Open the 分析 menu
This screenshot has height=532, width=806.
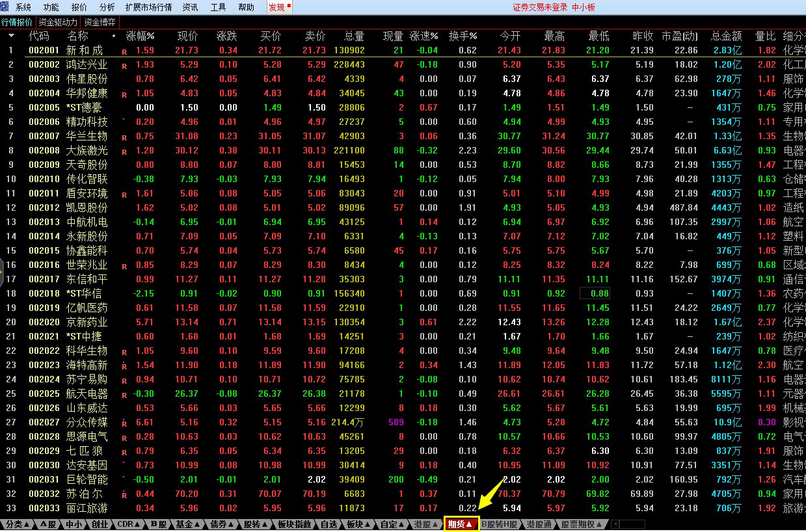click(107, 8)
